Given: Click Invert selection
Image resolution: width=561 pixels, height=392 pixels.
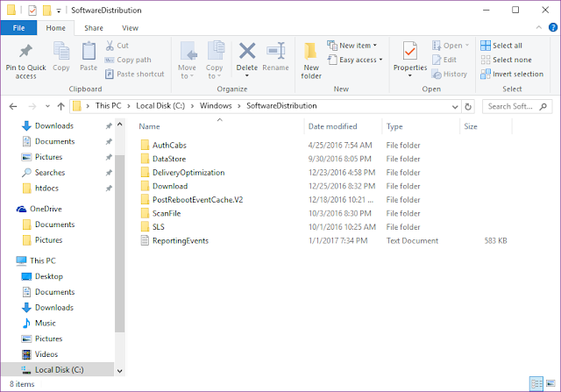Looking at the screenshot, I should (512, 75).
